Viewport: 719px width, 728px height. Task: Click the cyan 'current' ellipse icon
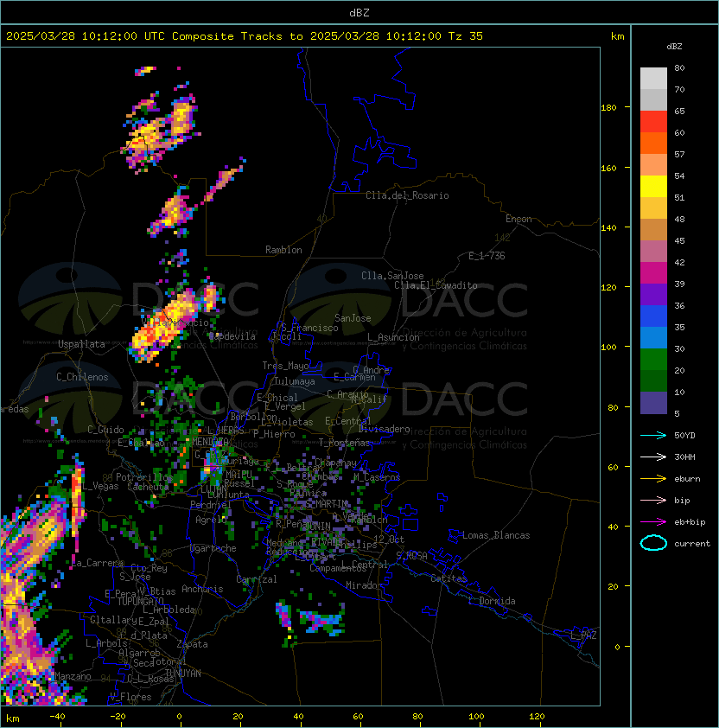click(653, 543)
